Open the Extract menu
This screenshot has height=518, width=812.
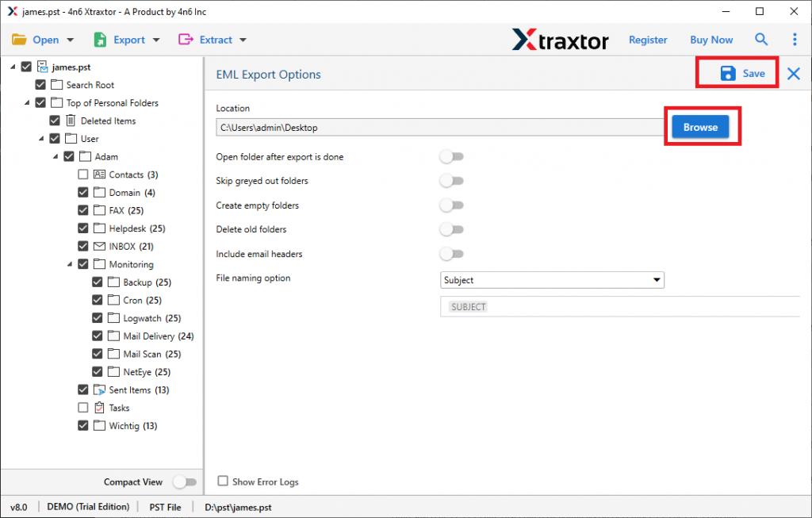click(x=213, y=40)
